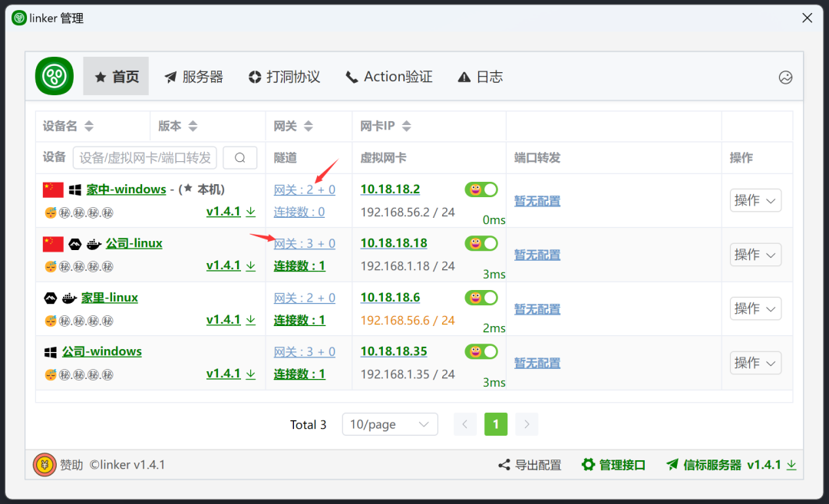This screenshot has width=829, height=504.
Task: Open 家中-windows device link
Action: (x=127, y=189)
